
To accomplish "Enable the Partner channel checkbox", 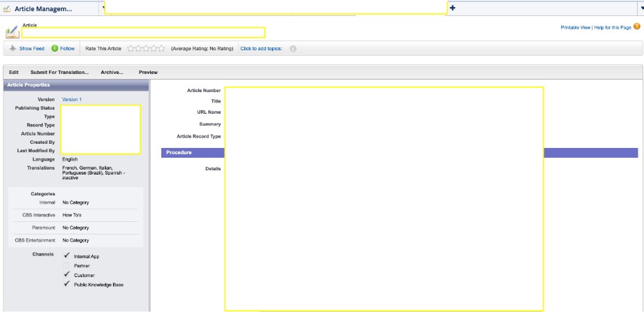I will pyautogui.click(x=66, y=266).
